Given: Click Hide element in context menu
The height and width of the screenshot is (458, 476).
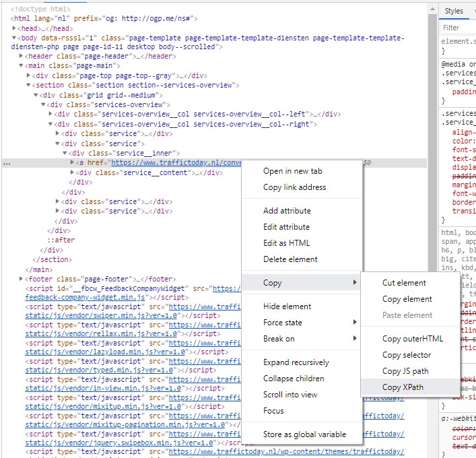Looking at the screenshot, I should click(x=287, y=306).
